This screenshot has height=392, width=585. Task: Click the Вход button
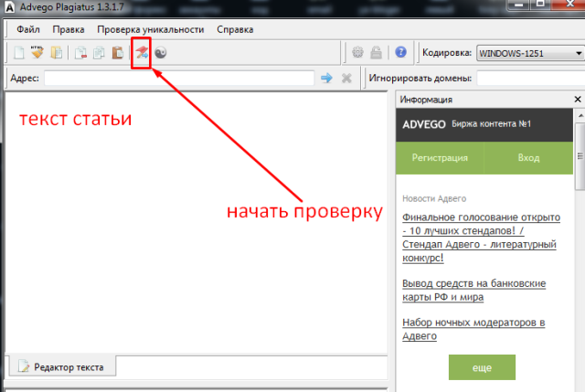point(528,158)
